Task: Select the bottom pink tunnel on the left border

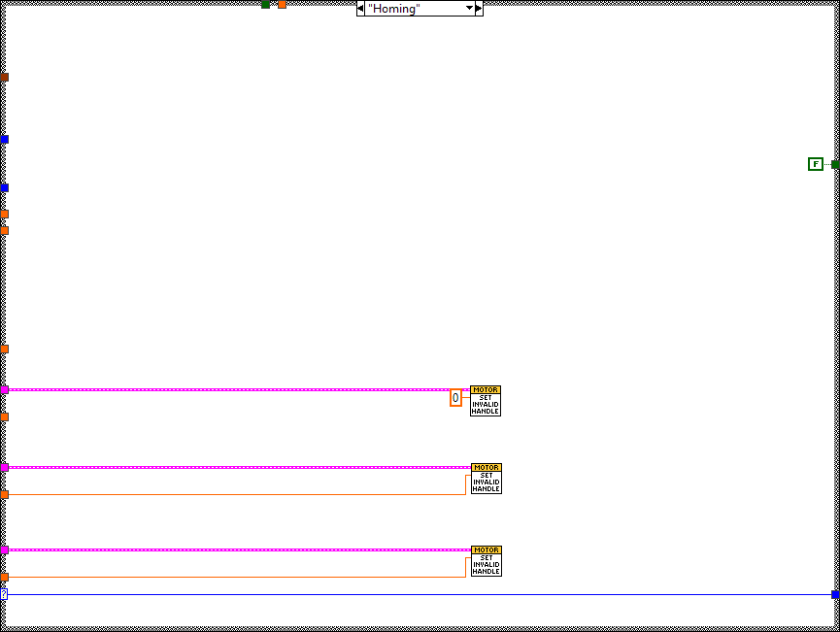Action: pos(4,549)
